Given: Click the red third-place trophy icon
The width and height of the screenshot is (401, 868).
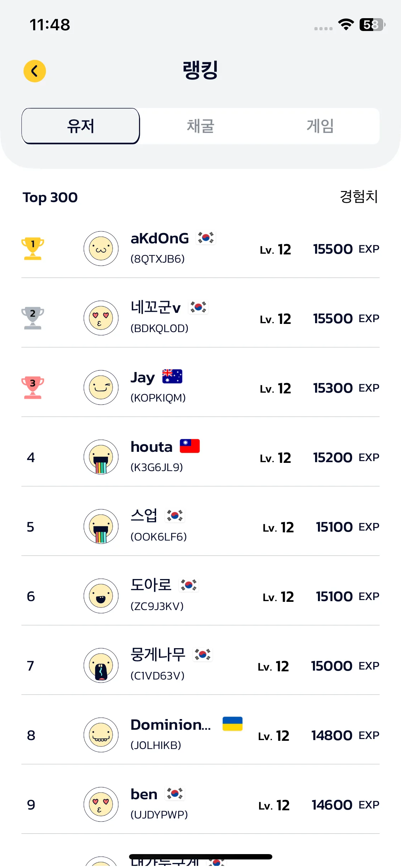Looking at the screenshot, I should point(32,387).
